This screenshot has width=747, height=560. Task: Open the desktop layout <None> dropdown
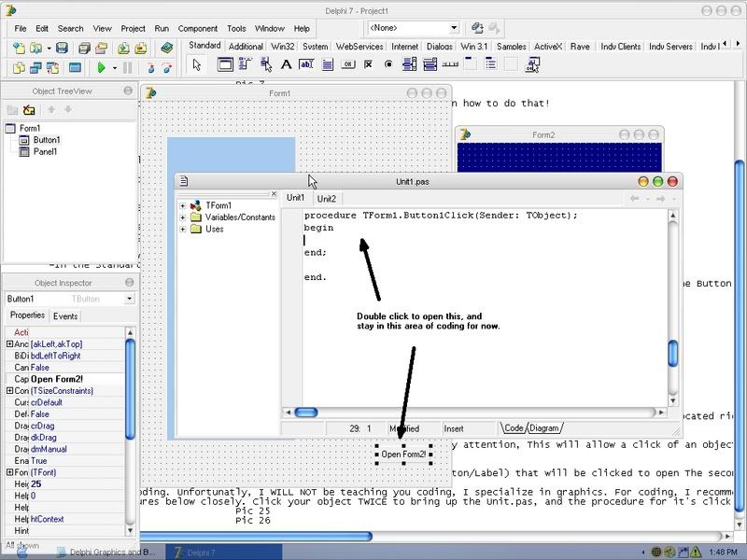pos(453,29)
